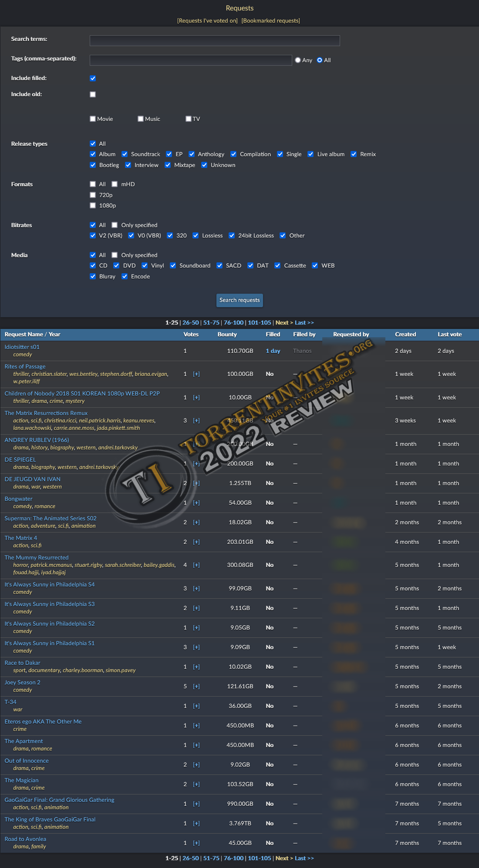
Task: Click [+] vote beside Bongwater request
Action: tap(196, 503)
